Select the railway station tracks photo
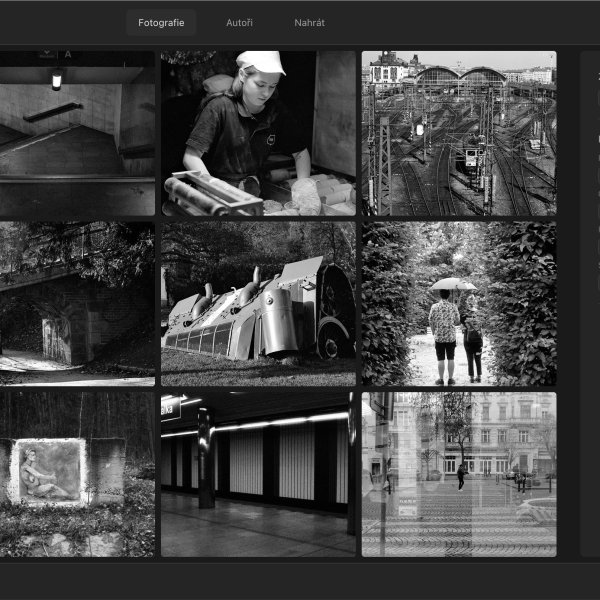 click(x=458, y=133)
